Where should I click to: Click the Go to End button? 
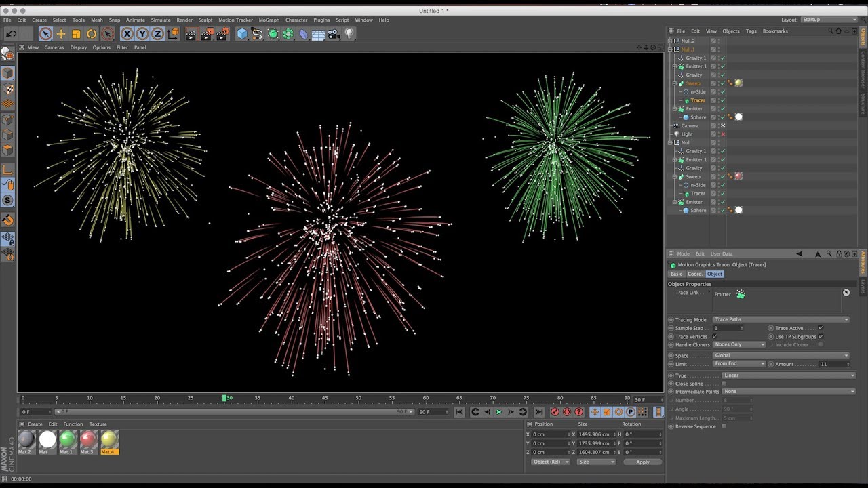pyautogui.click(x=539, y=411)
